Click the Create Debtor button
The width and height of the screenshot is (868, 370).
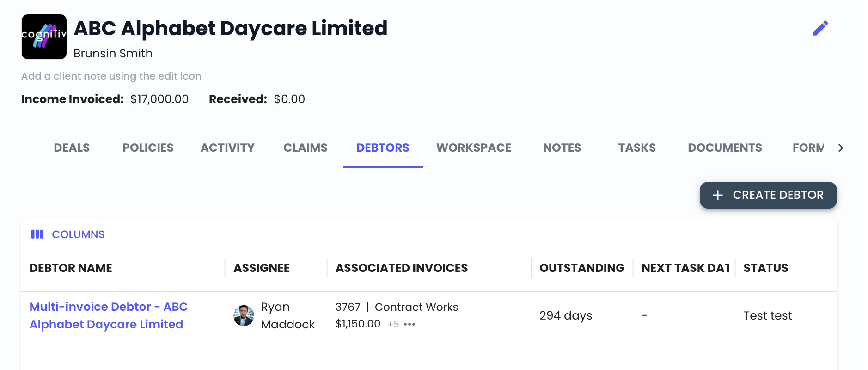tap(768, 195)
